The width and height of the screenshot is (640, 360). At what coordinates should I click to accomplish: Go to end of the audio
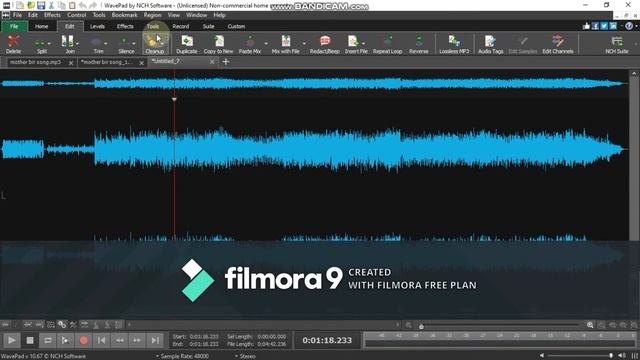(155, 340)
